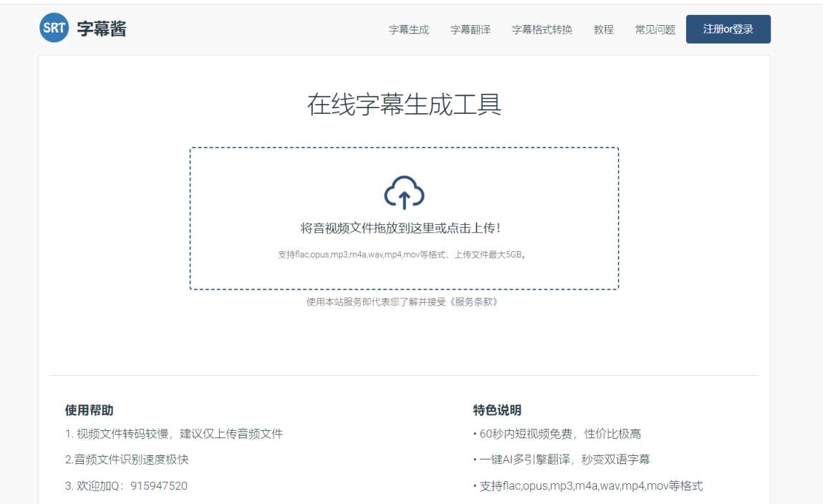Click the supported formats description text

click(403, 252)
